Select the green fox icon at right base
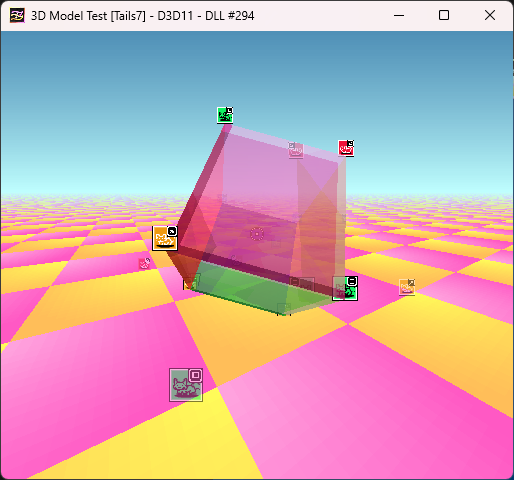514x480 pixels. 345,288
